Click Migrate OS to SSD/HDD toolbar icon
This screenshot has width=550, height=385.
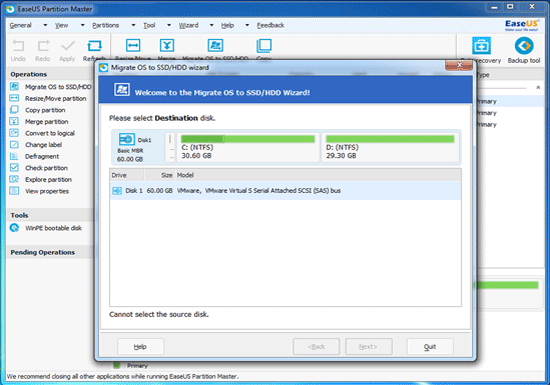[x=215, y=46]
